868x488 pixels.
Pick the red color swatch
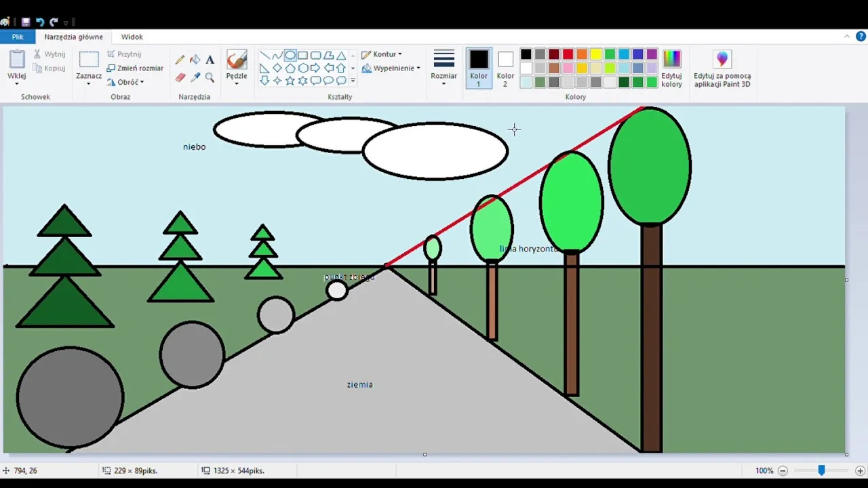pos(568,54)
